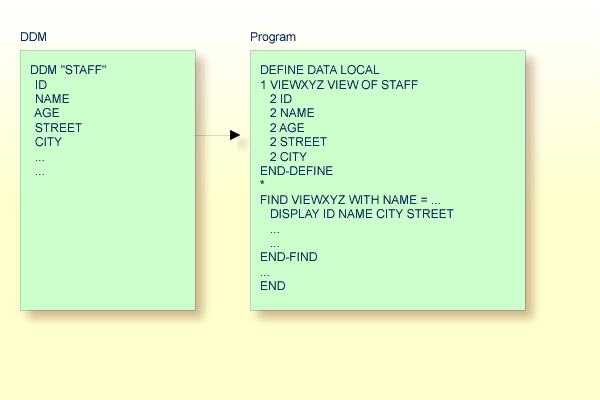Select the "2 NAME" line in the Program
600x400 pixels.
click(292, 113)
